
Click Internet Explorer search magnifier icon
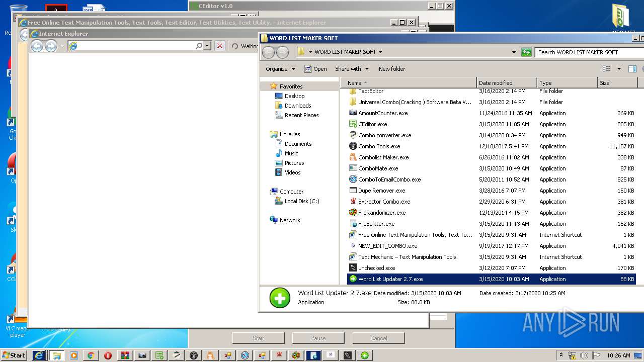(x=199, y=46)
